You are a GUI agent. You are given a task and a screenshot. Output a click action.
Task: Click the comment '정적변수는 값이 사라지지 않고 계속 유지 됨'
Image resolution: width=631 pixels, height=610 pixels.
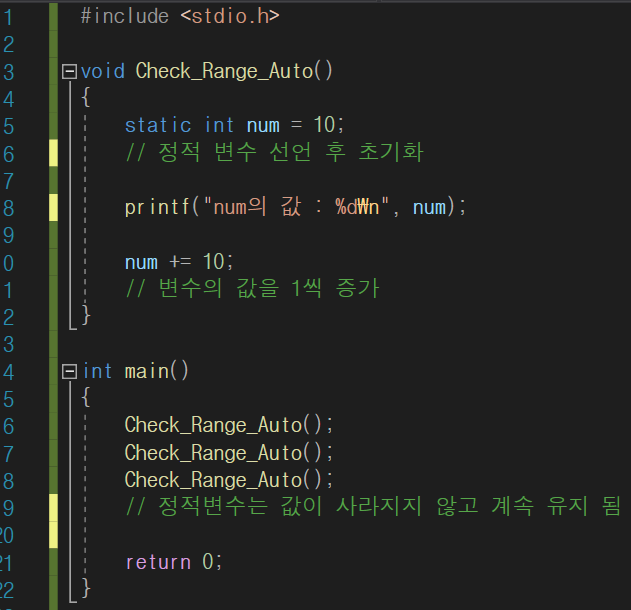373,506
